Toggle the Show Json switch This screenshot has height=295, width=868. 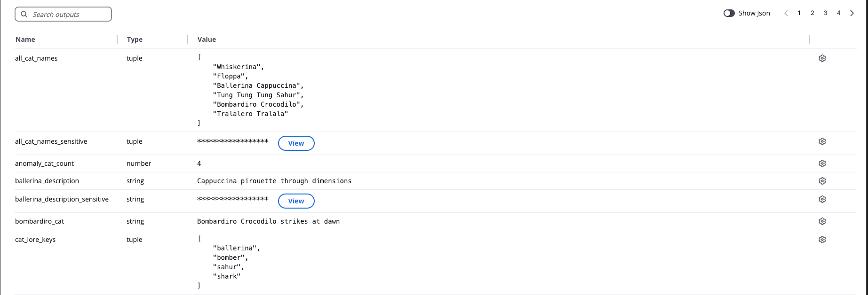729,13
